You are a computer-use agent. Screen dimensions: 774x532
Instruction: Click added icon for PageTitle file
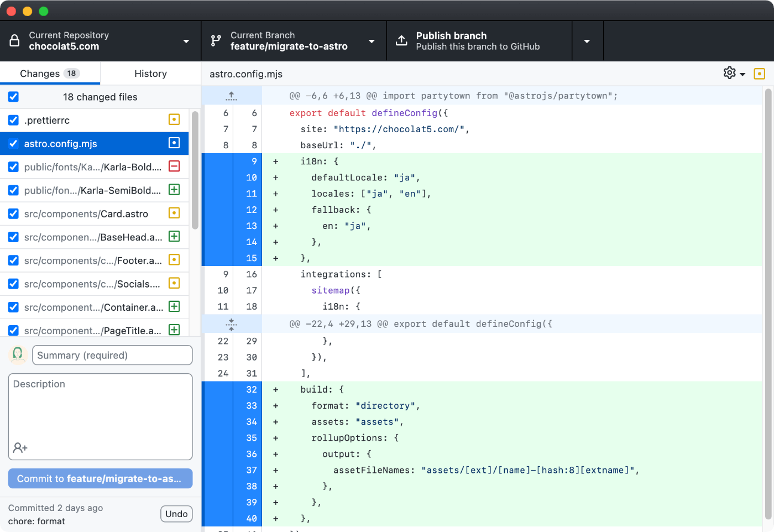(174, 330)
